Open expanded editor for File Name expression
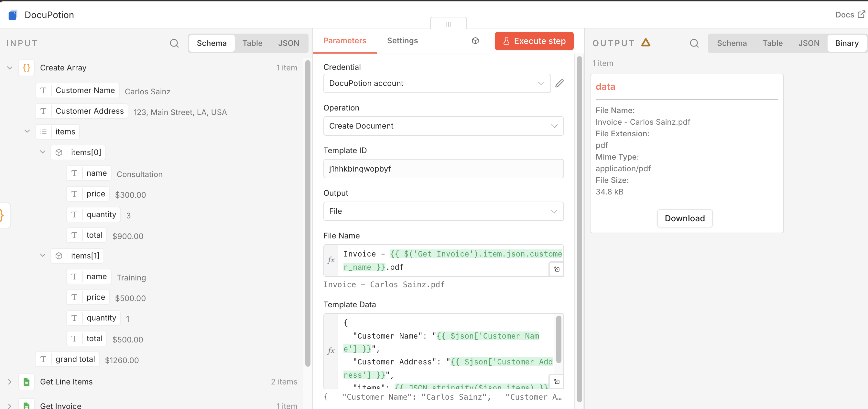Viewport: 868px width, 409px height. (557, 269)
